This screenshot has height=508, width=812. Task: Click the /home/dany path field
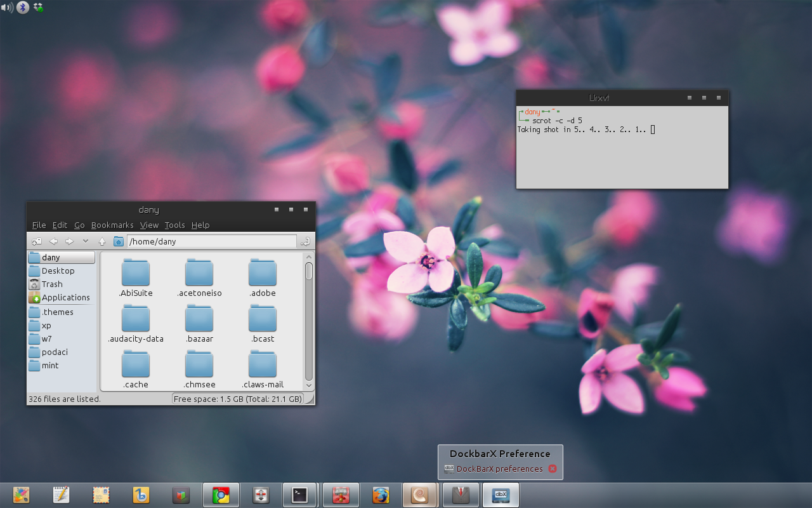tap(212, 241)
